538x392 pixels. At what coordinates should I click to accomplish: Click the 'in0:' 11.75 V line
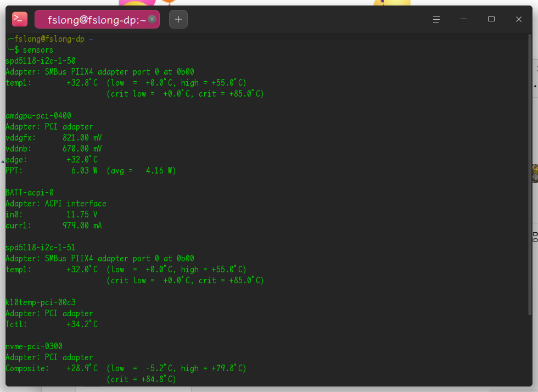(52, 215)
